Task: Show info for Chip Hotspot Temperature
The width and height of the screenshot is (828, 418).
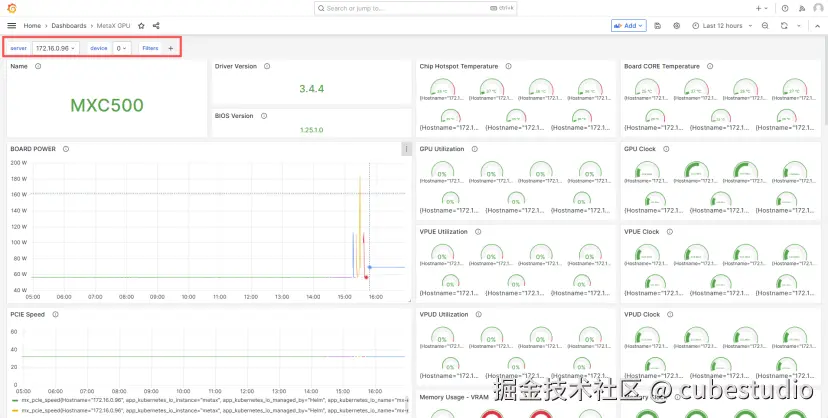Action: [x=508, y=66]
